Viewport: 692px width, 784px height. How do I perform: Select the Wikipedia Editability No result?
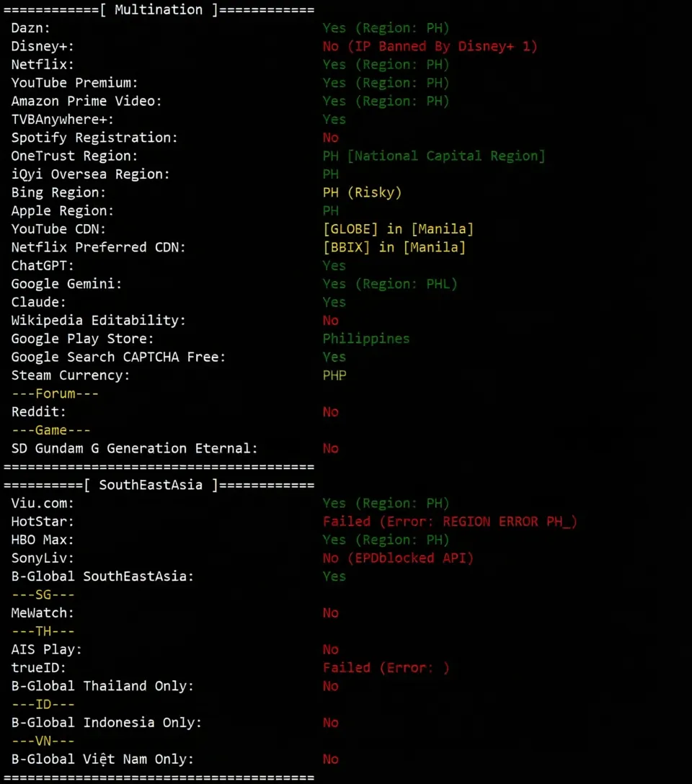tap(330, 321)
